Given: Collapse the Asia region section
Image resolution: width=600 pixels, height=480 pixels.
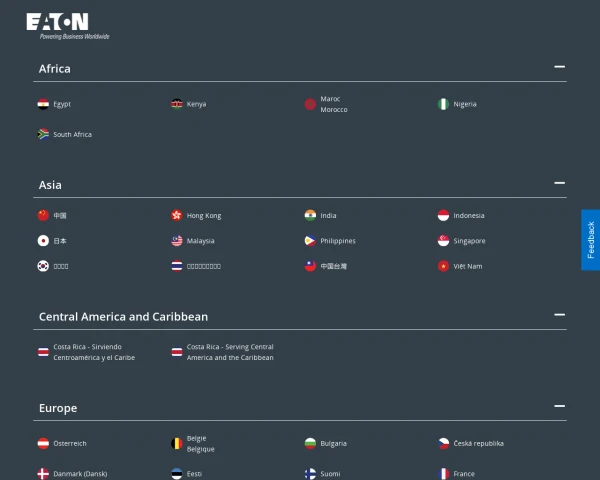Looking at the screenshot, I should pos(559,184).
